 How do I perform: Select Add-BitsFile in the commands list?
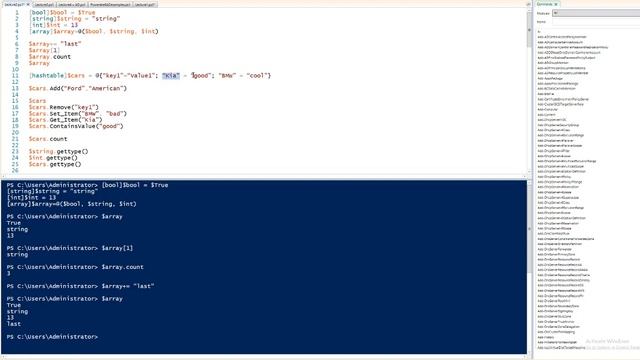pos(546,94)
